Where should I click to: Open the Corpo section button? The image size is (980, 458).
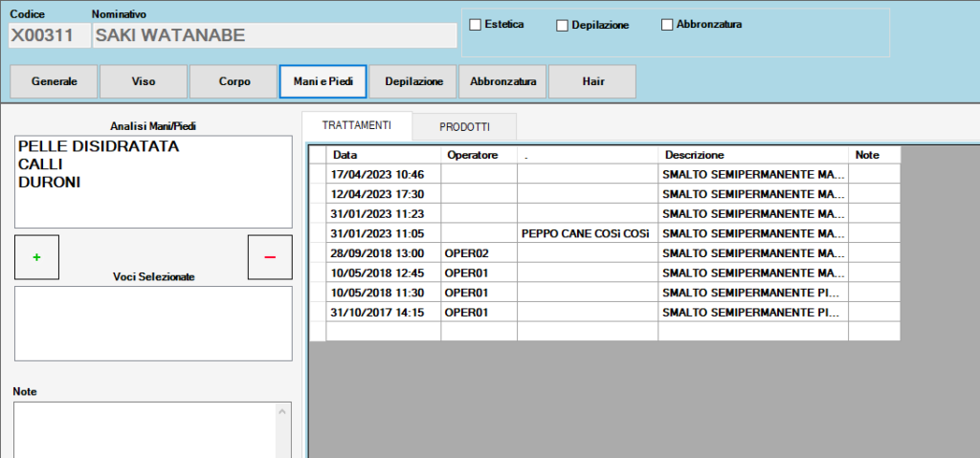(234, 81)
